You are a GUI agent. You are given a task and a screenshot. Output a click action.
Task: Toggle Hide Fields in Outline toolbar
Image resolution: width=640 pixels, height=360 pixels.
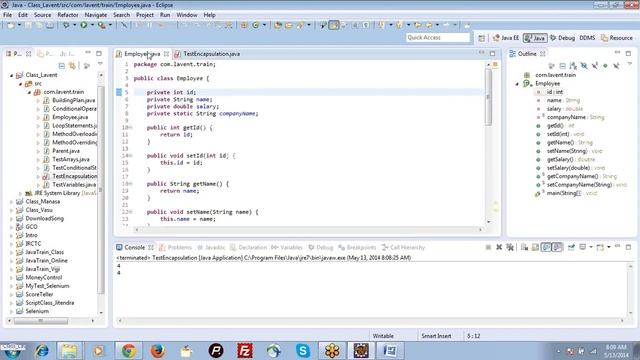pyautogui.click(x=584, y=66)
